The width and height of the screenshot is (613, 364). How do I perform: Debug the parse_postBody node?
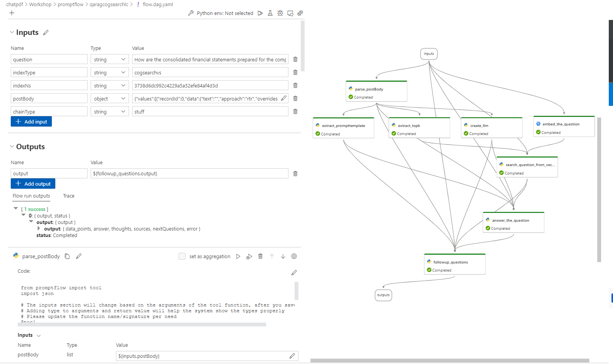[249, 256]
